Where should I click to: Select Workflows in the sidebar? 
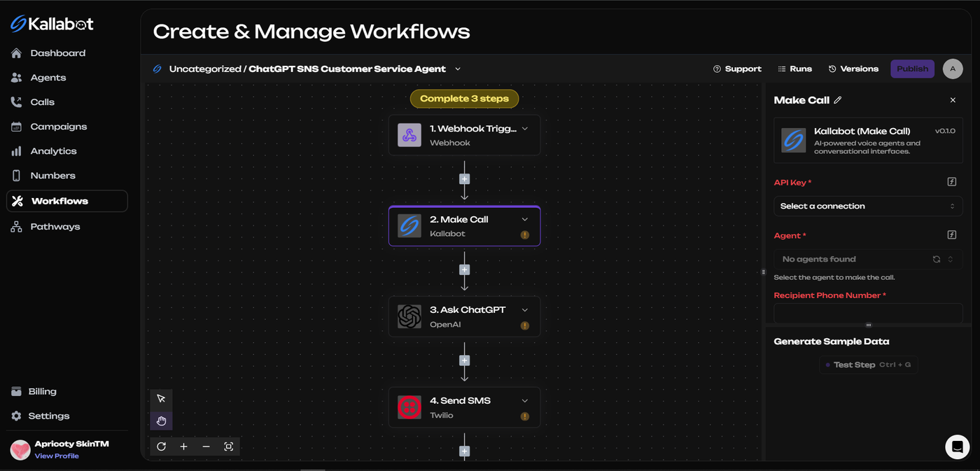click(x=67, y=201)
